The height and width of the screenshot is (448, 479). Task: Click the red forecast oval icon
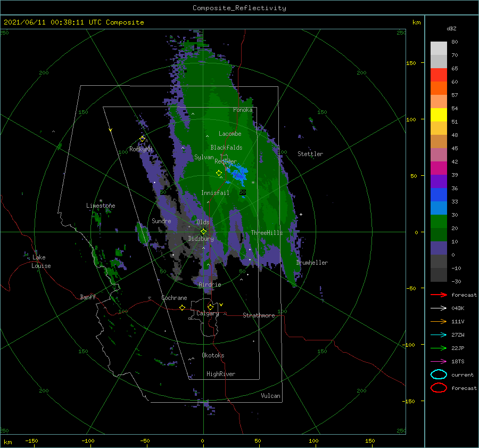pos(439,388)
